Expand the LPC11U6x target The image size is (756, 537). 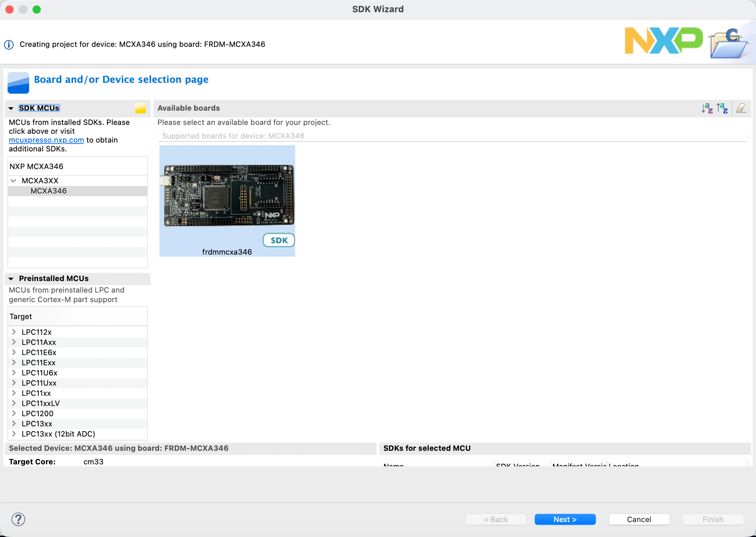tap(14, 373)
